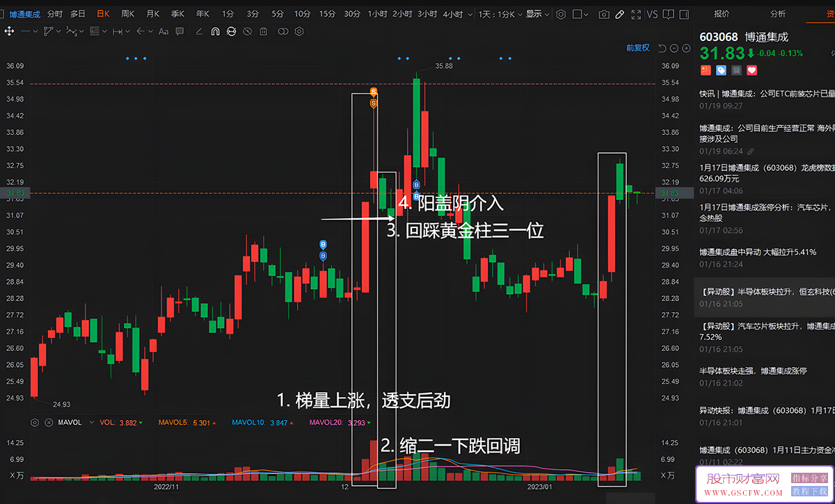Image resolution: width=835 pixels, height=504 pixels.
Task: Click the 35.88 high price label
Action: pos(443,65)
